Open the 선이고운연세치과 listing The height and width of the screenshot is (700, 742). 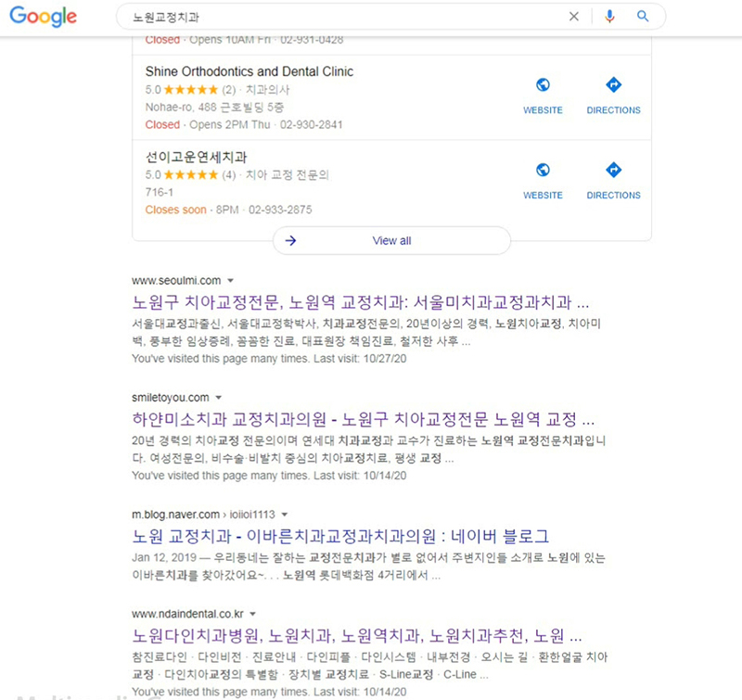(x=196, y=157)
